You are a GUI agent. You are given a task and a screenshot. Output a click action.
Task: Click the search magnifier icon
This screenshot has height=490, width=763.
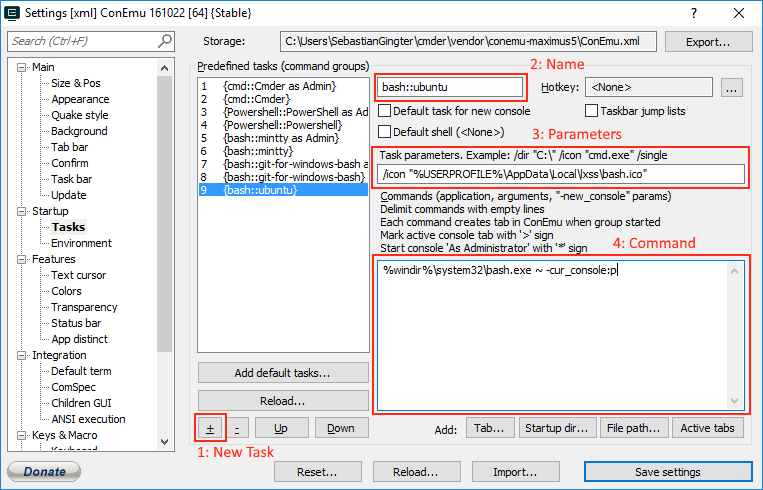164,41
